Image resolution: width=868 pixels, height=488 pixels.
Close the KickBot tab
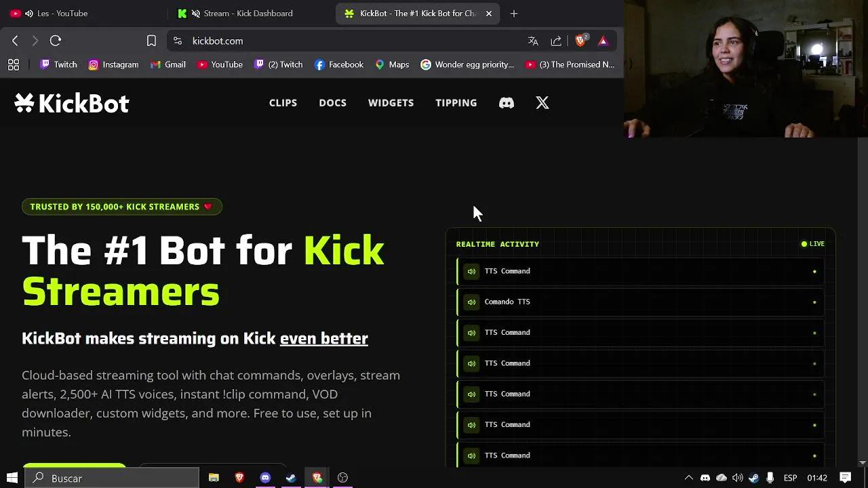pyautogui.click(x=489, y=14)
